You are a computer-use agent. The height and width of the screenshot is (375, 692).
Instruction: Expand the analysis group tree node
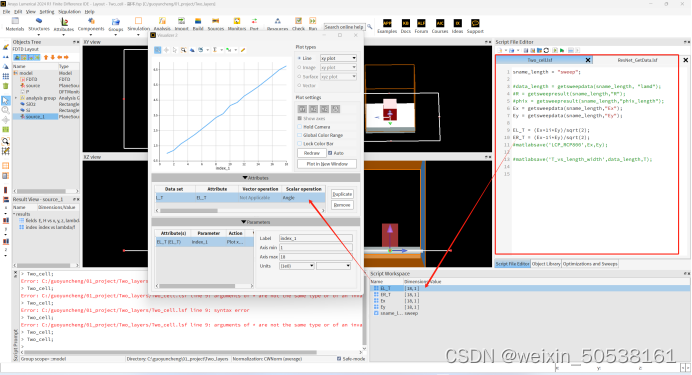click(16, 98)
